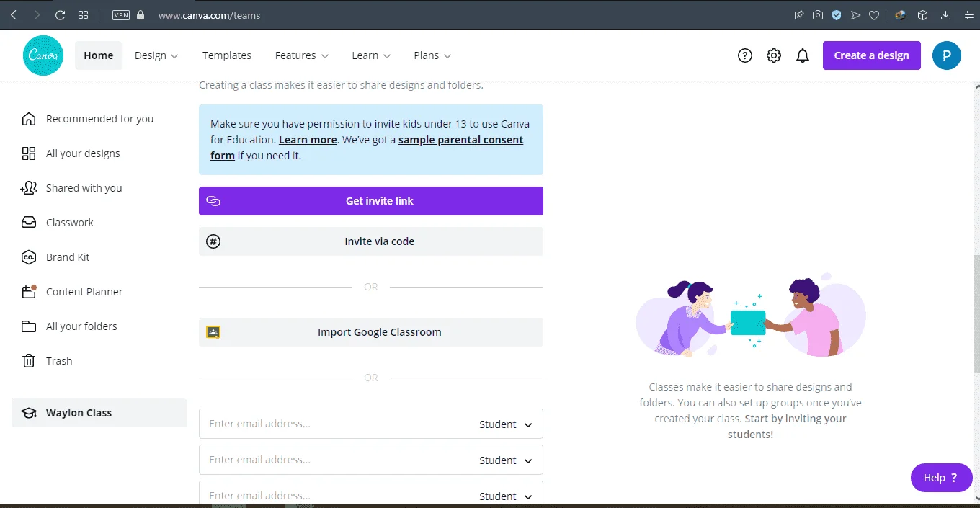980x508 pixels.
Task: Click Invite via code button
Action: tap(371, 241)
